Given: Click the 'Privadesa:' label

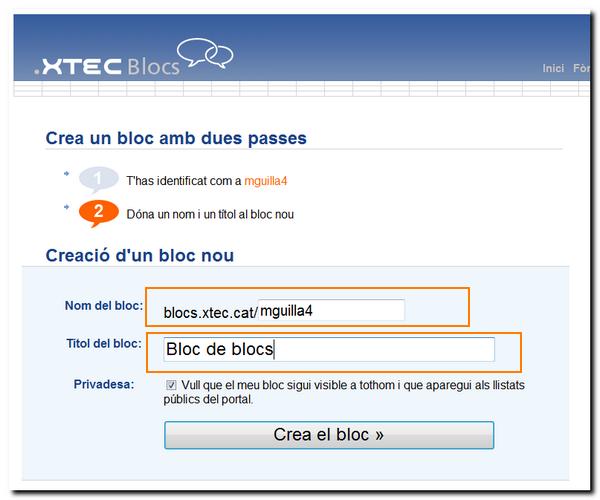Looking at the screenshot, I should click(103, 384).
